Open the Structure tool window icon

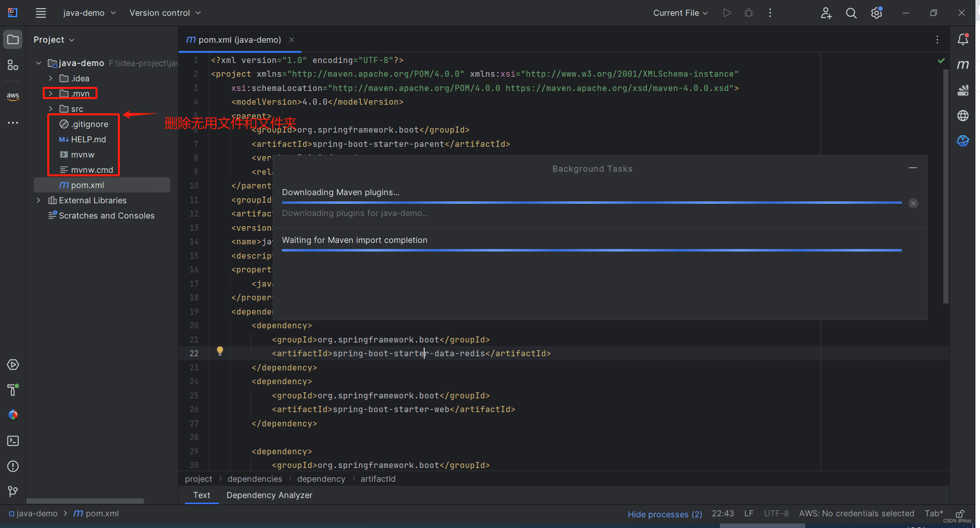pyautogui.click(x=13, y=65)
